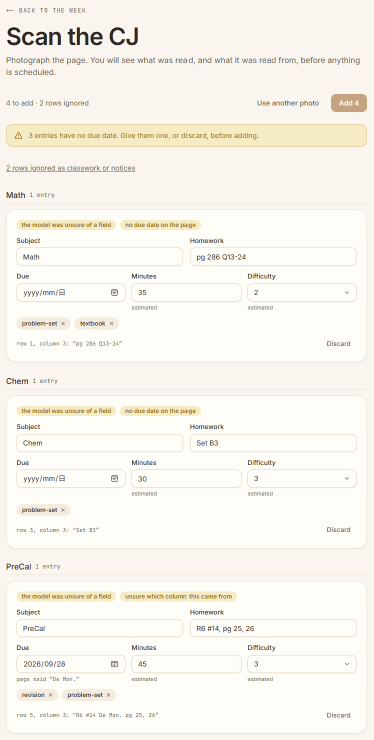Click source text 'row 1, column 3'
This screenshot has height=740, width=374.
click(69, 344)
